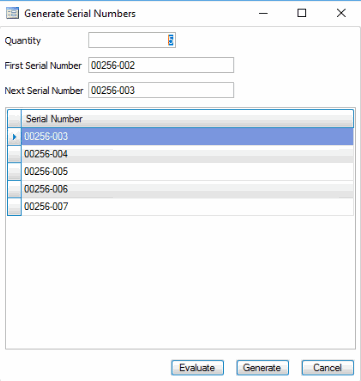Click the grid's top-left select-all corner
The height and width of the screenshot is (381, 361).
tap(14, 119)
